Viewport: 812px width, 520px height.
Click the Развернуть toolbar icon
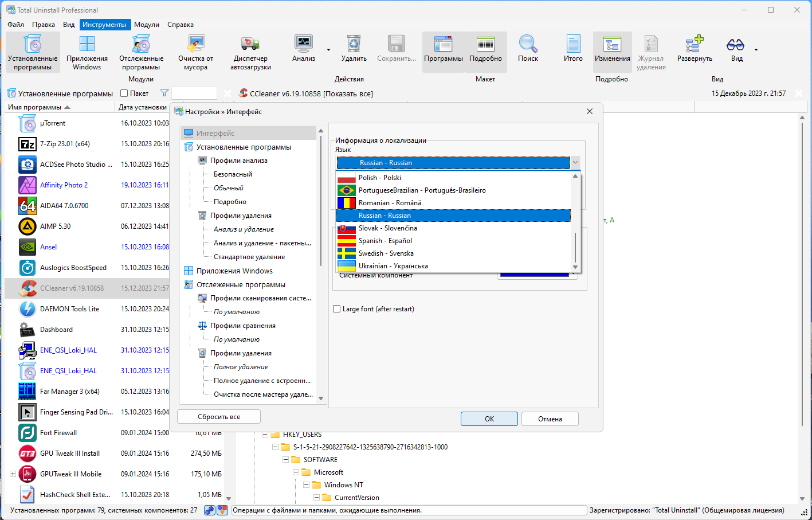tap(695, 48)
